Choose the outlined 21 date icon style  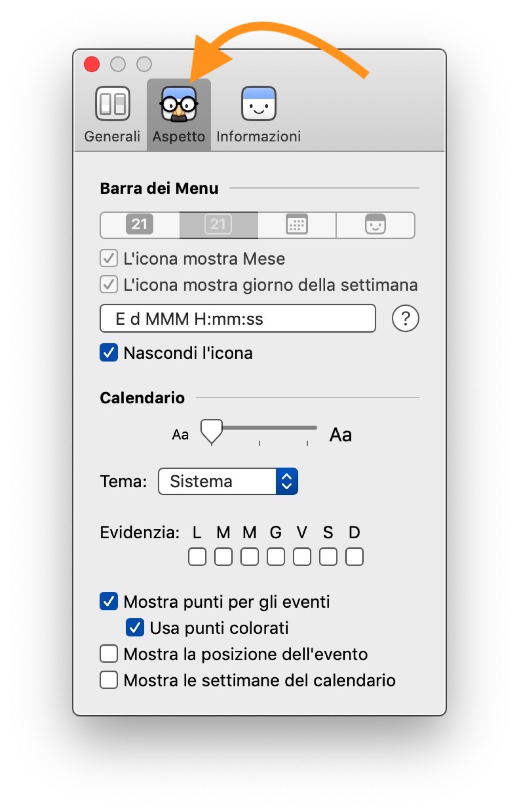[x=218, y=225]
